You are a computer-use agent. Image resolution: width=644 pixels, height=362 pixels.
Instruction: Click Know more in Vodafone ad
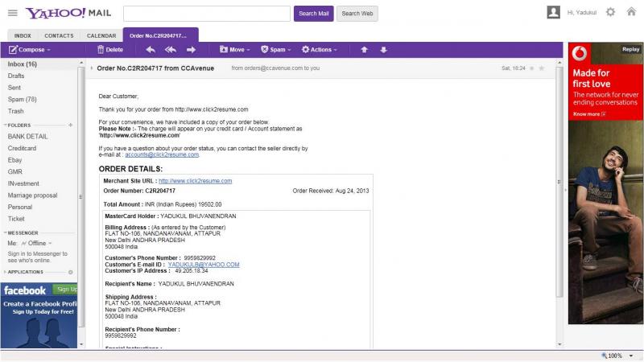[589, 114]
